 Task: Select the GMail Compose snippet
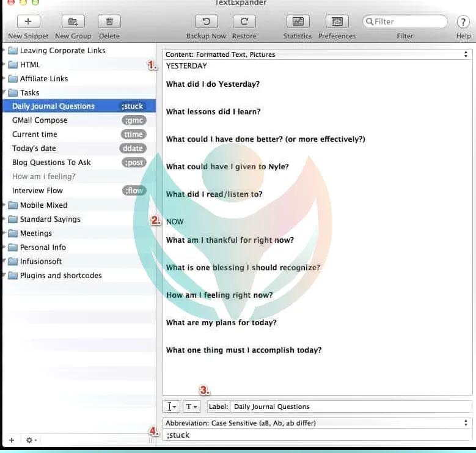[40, 120]
